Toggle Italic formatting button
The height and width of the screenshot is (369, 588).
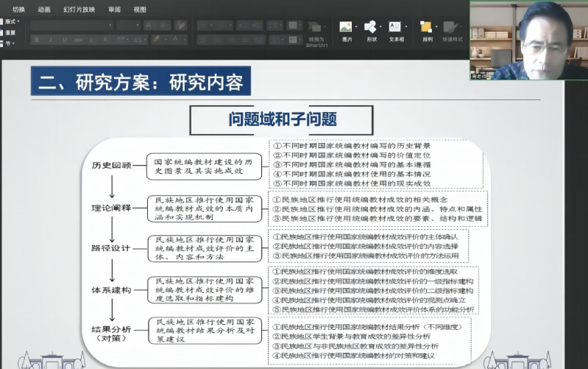coord(50,39)
